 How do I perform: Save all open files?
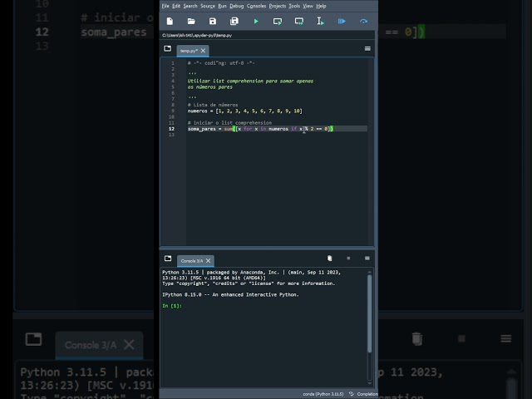point(234,22)
